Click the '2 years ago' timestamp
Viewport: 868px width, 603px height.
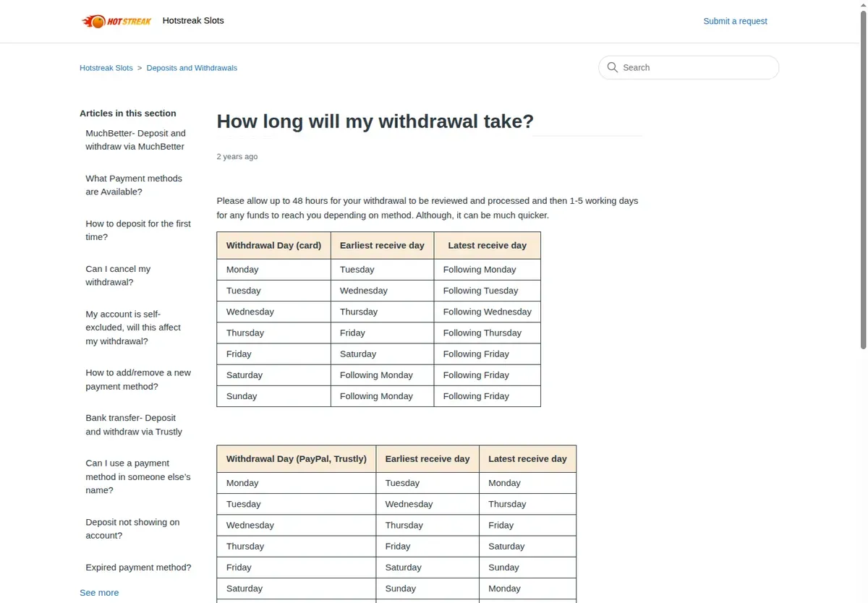tap(237, 156)
